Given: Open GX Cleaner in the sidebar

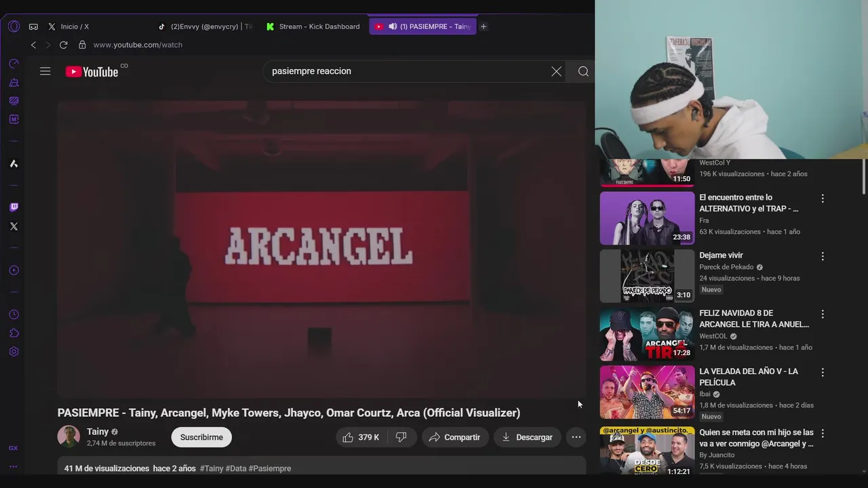Looking at the screenshot, I should coord(14,83).
